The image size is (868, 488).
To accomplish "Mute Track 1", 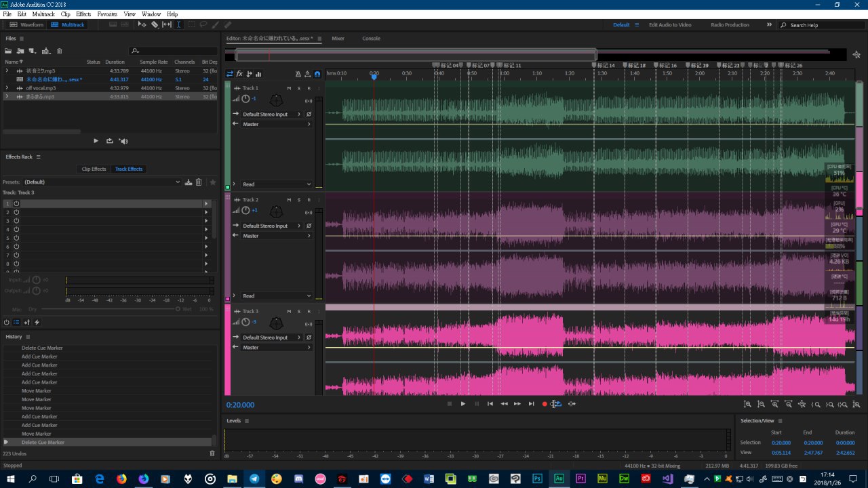I will coord(289,88).
